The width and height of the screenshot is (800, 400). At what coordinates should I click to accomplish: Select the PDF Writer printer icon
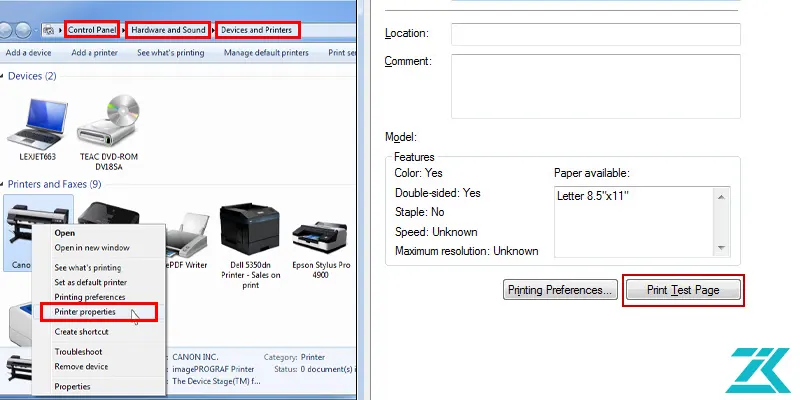[187, 235]
